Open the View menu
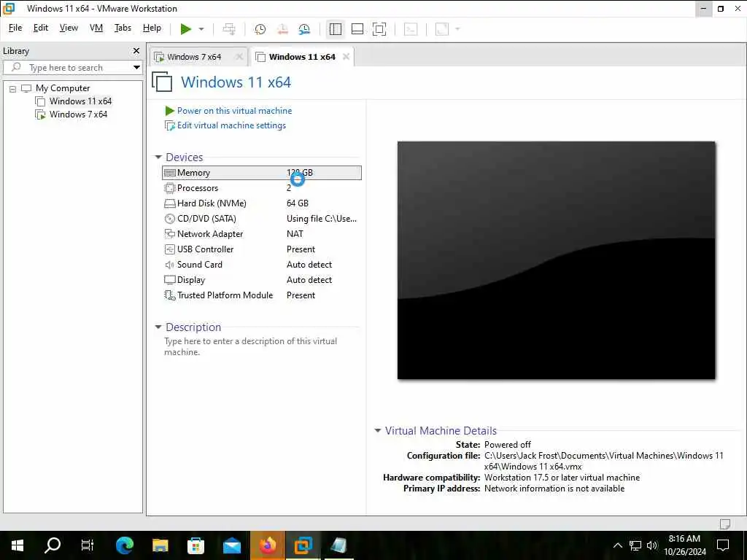Viewport: 747px width, 560px height. [69, 28]
